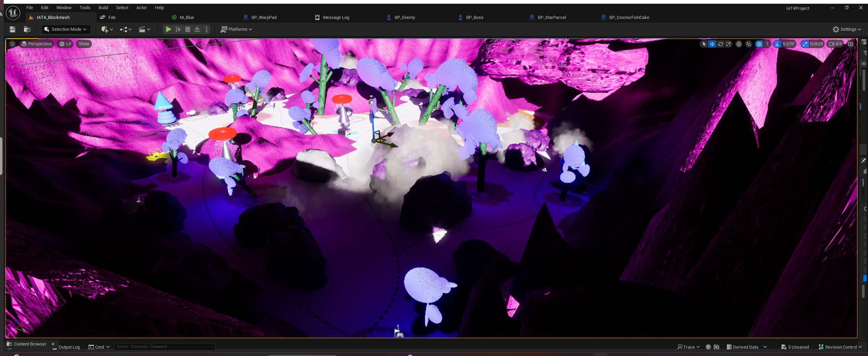Select the rotate transform tool
Screen dimensions: 868x356
click(720, 44)
